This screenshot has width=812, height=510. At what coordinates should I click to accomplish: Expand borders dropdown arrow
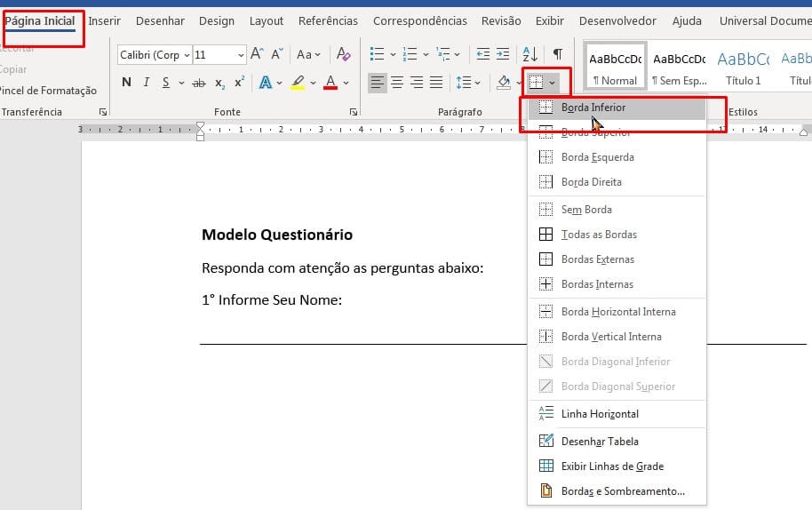point(553,83)
